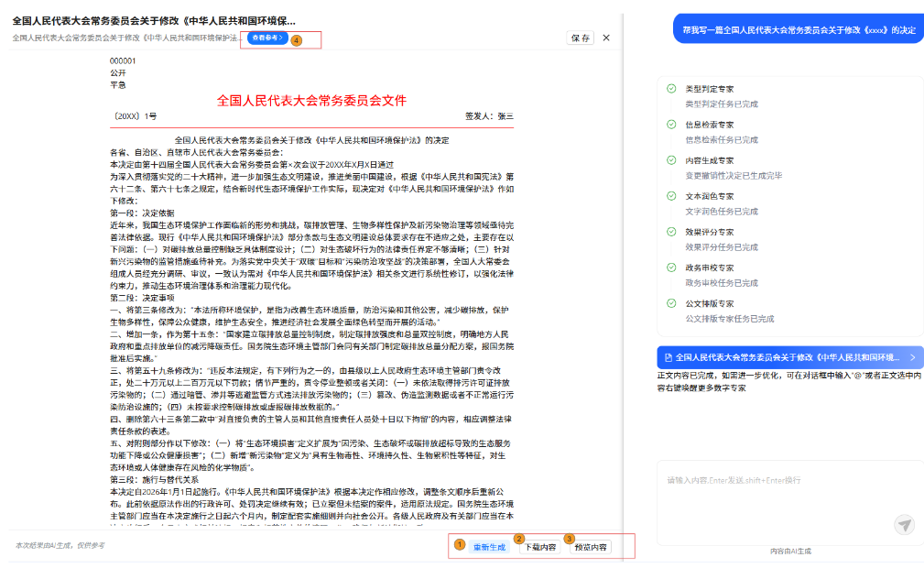Click the bold document title at top

tap(154, 20)
